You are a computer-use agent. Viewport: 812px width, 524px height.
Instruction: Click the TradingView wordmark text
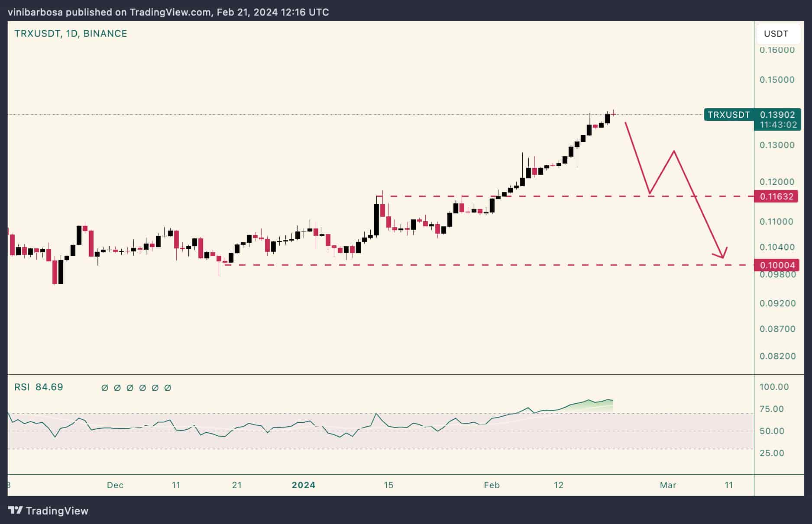pos(57,511)
